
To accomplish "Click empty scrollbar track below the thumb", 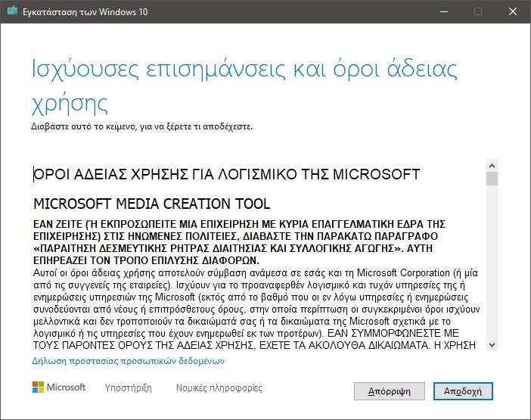I will pos(492,265).
